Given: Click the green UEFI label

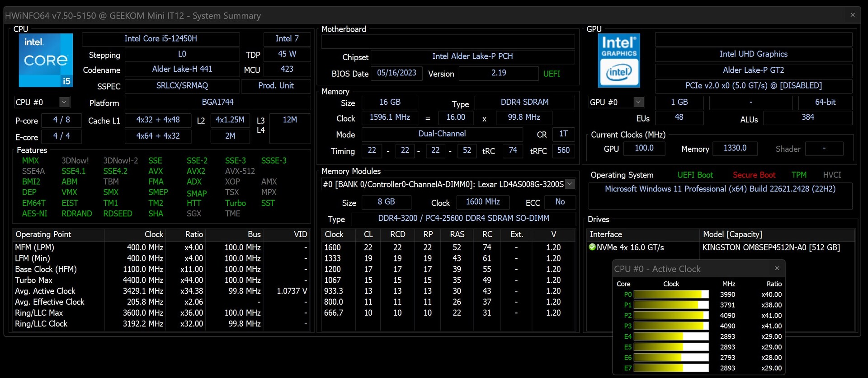Looking at the screenshot, I should (x=552, y=74).
